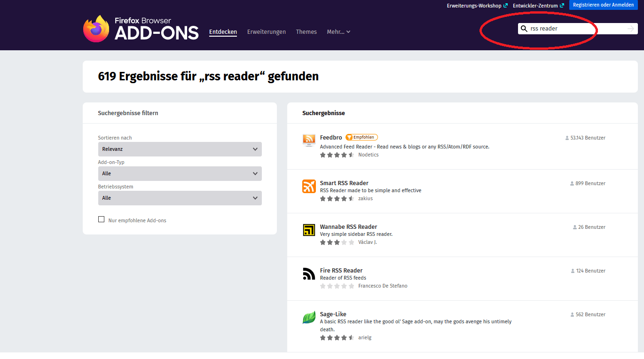The width and height of the screenshot is (644, 359).
Task: Go to the Erweiterungen tab
Action: (267, 32)
